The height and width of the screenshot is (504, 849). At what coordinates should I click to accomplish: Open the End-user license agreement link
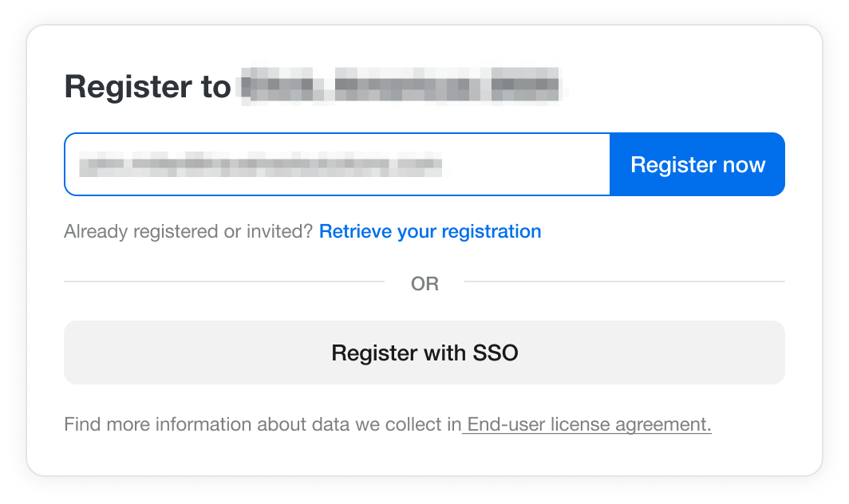(589, 424)
